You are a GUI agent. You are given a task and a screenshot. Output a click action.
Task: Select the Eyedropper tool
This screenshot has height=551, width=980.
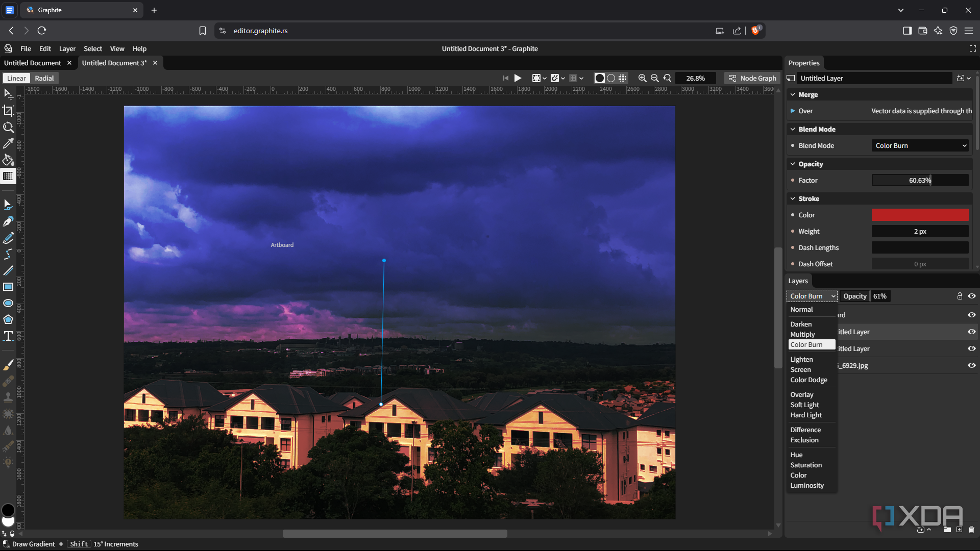click(x=8, y=143)
